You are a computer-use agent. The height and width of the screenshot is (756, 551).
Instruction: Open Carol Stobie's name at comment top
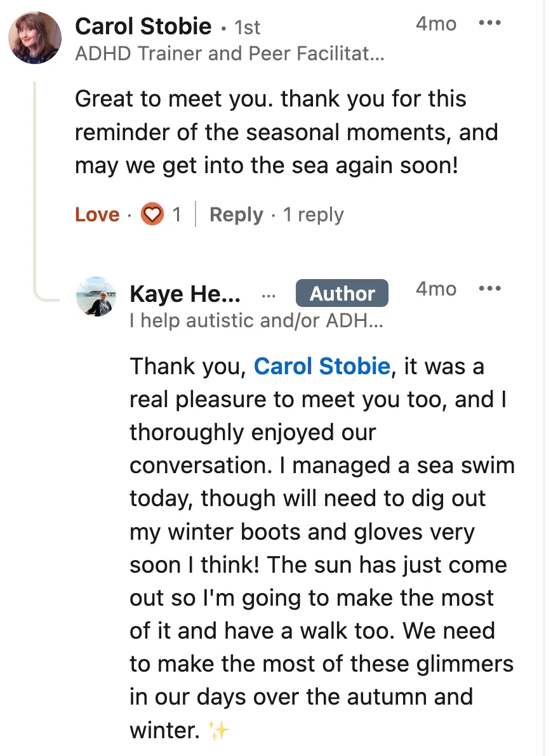[x=143, y=27]
